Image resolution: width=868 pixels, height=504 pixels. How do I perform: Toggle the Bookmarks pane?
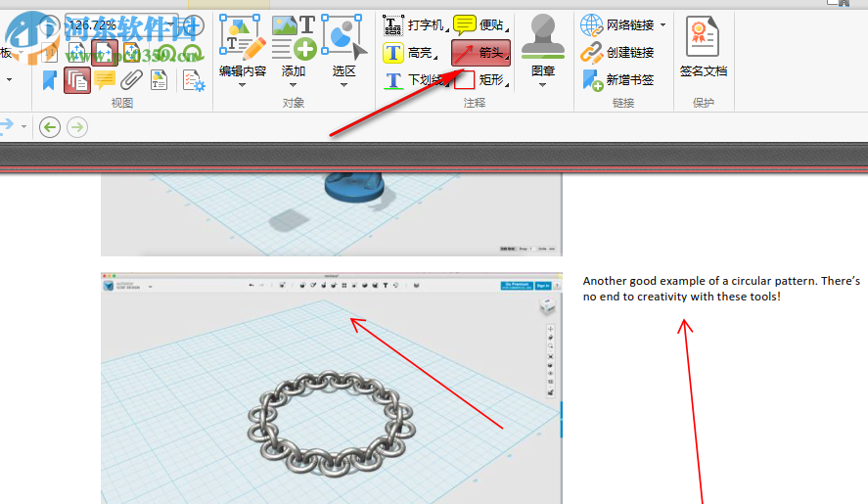(50, 80)
